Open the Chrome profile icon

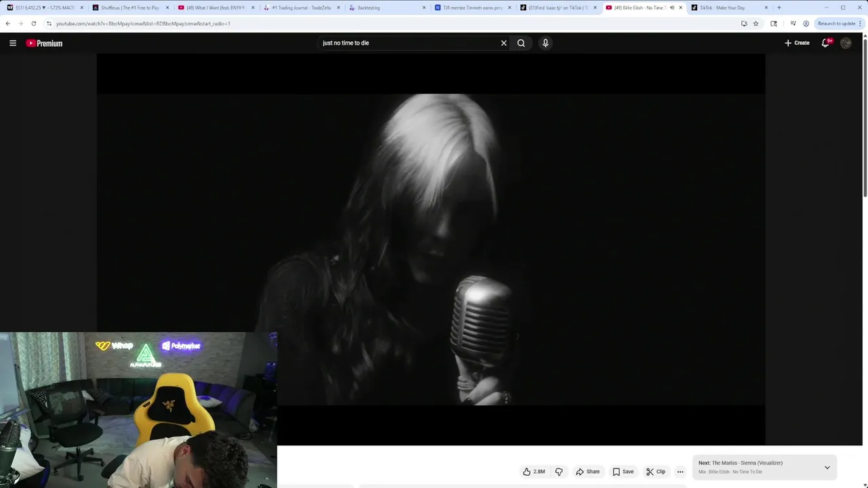[x=806, y=23]
